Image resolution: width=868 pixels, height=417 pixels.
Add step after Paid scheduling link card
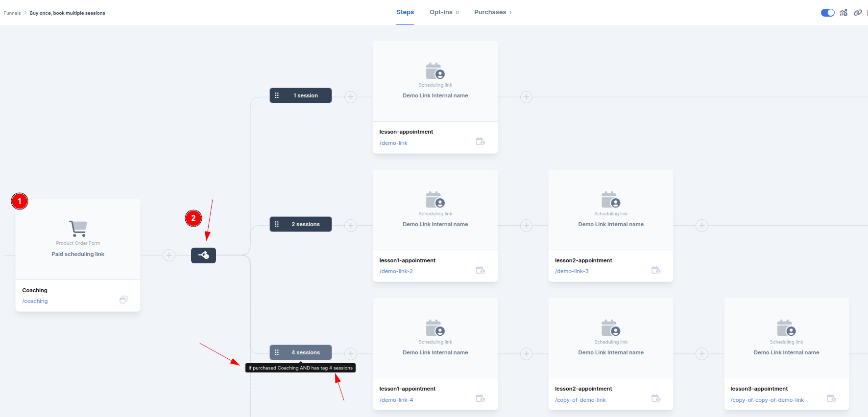(169, 255)
